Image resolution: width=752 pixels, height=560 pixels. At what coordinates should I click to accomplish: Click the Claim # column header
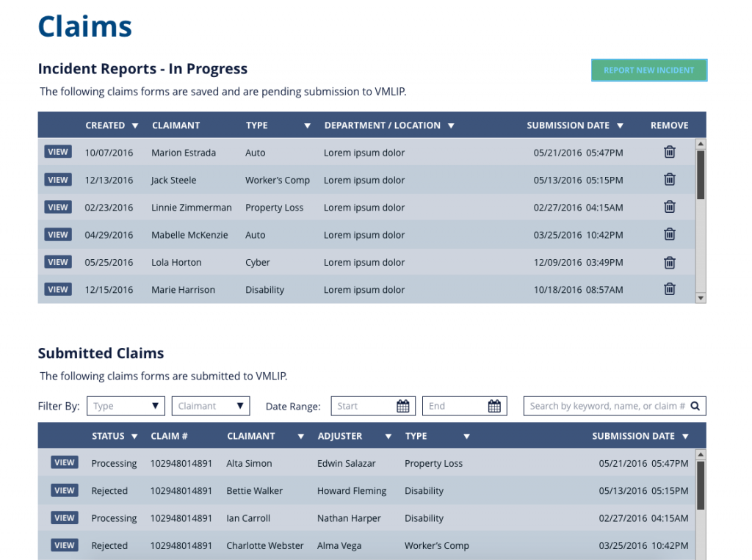pyautogui.click(x=169, y=436)
